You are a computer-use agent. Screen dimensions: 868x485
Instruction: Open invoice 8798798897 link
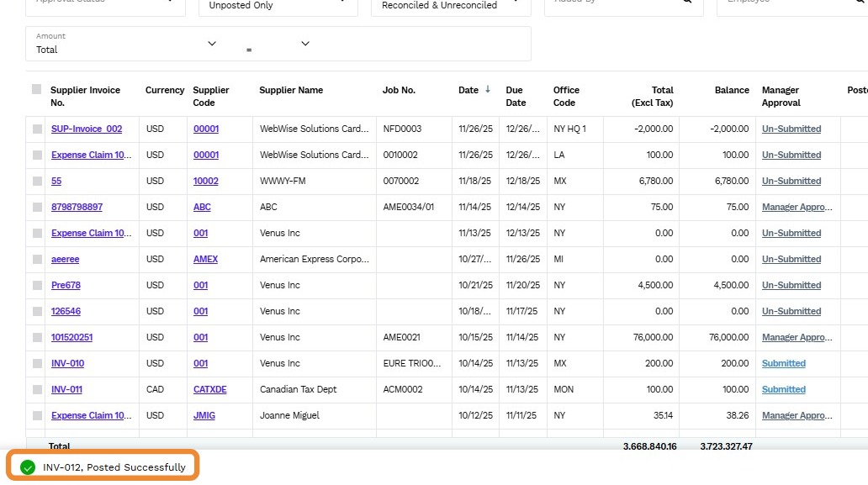(77, 208)
